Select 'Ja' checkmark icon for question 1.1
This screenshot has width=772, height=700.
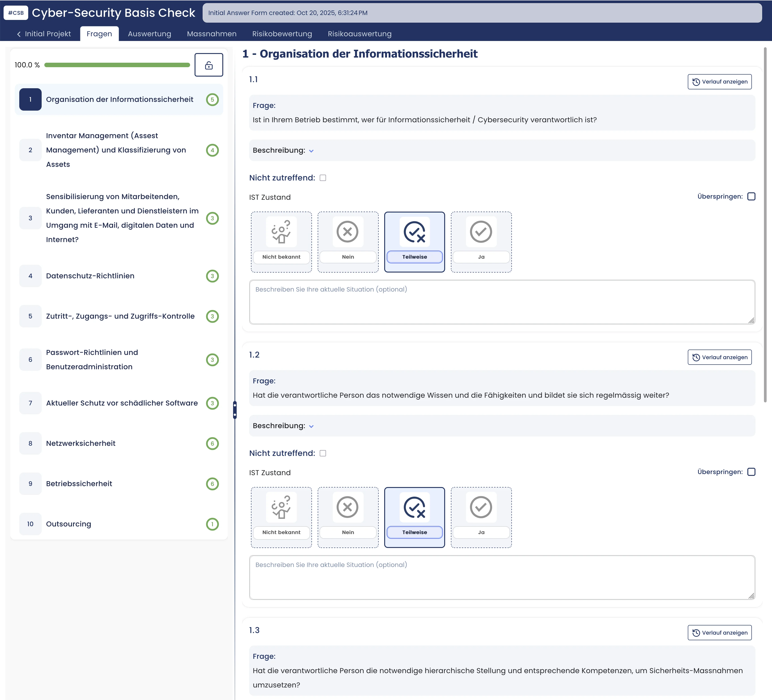[x=480, y=232]
